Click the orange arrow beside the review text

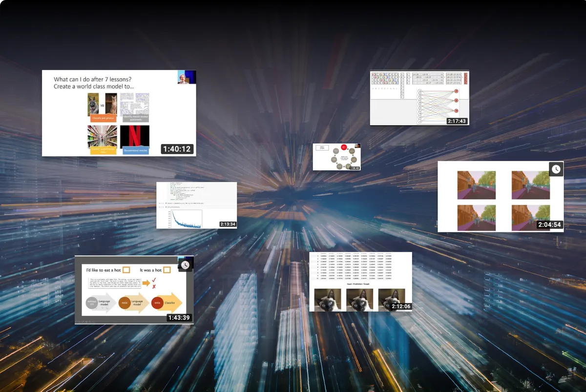(x=146, y=283)
